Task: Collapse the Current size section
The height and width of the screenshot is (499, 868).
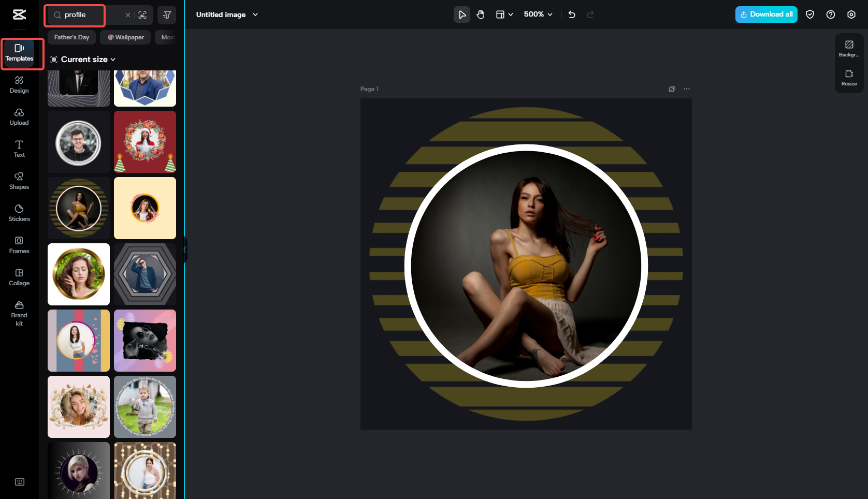Action: click(x=113, y=60)
